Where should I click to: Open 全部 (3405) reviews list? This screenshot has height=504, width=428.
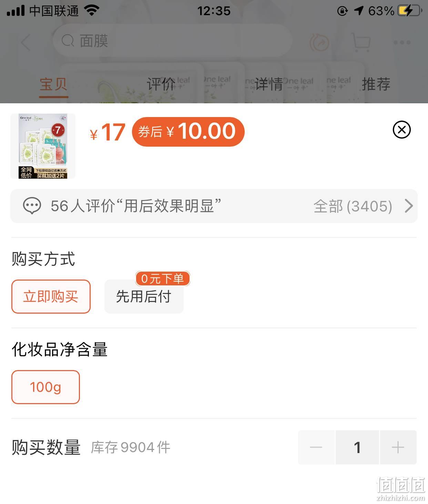pos(353,206)
